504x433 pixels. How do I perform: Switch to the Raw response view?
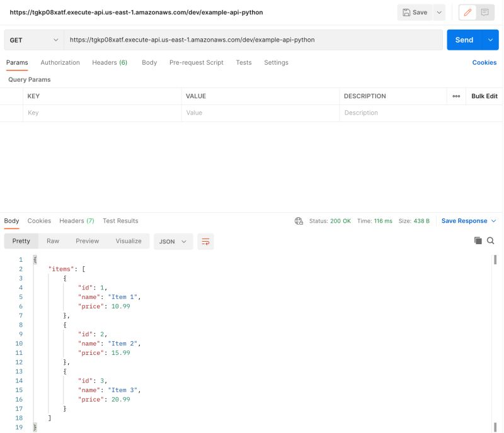pyautogui.click(x=53, y=241)
